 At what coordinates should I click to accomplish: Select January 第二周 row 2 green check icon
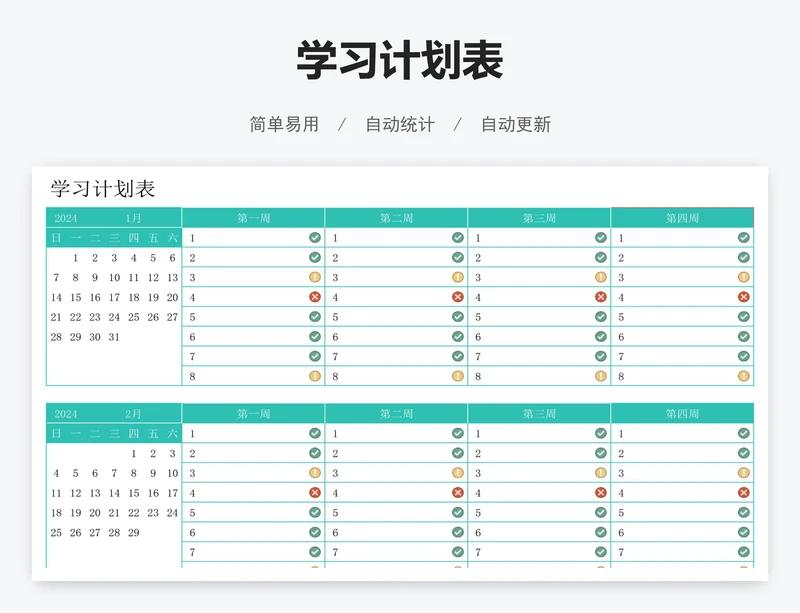(458, 257)
